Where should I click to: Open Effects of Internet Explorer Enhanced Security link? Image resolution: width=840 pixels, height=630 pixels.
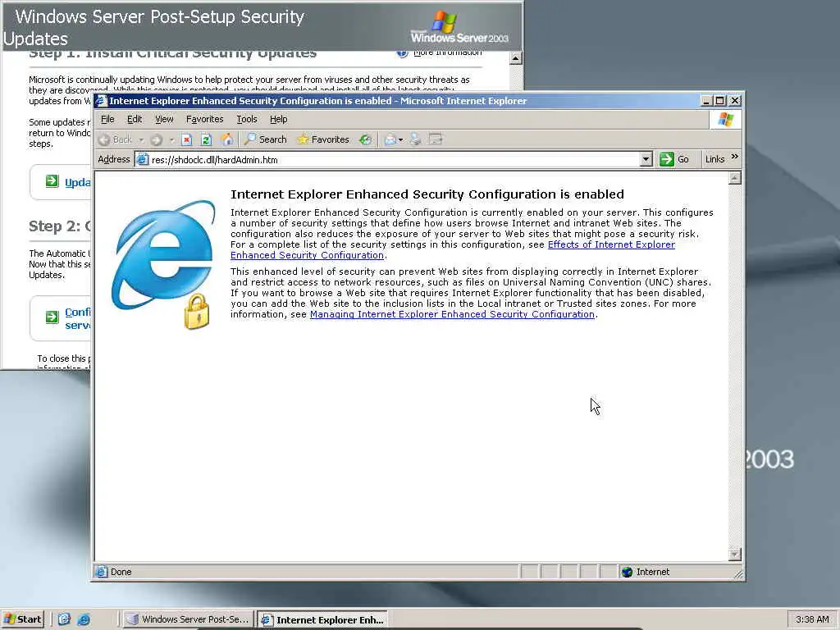[x=611, y=244]
